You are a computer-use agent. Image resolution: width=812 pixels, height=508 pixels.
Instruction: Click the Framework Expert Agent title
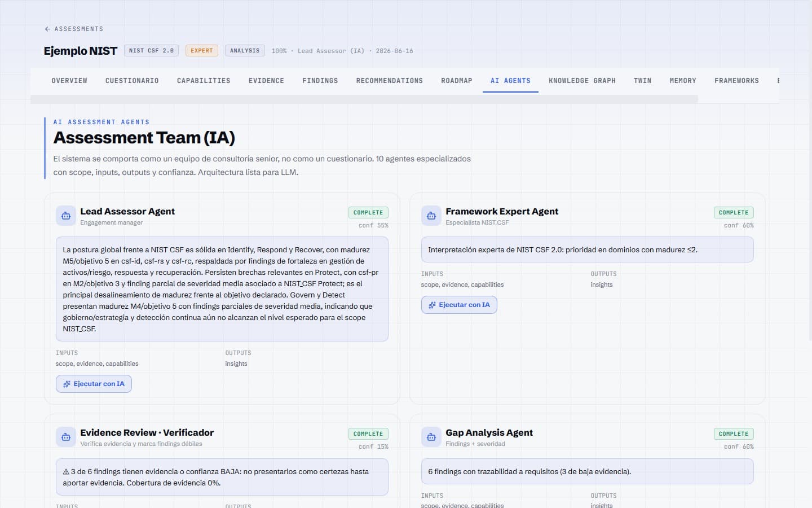(502, 212)
